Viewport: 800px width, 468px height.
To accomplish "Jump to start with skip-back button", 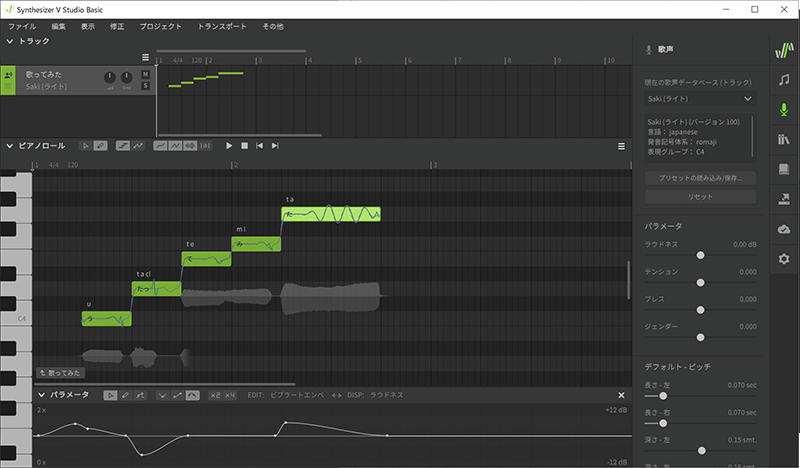I will [259, 146].
